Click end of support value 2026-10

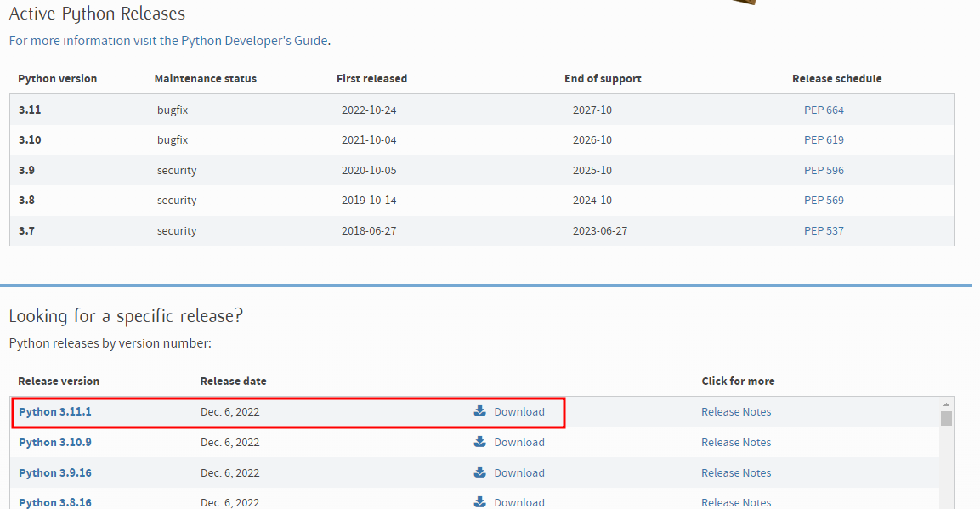(592, 140)
